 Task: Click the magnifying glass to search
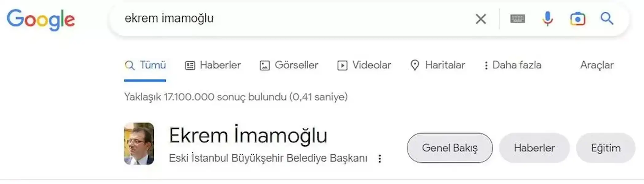point(607,19)
